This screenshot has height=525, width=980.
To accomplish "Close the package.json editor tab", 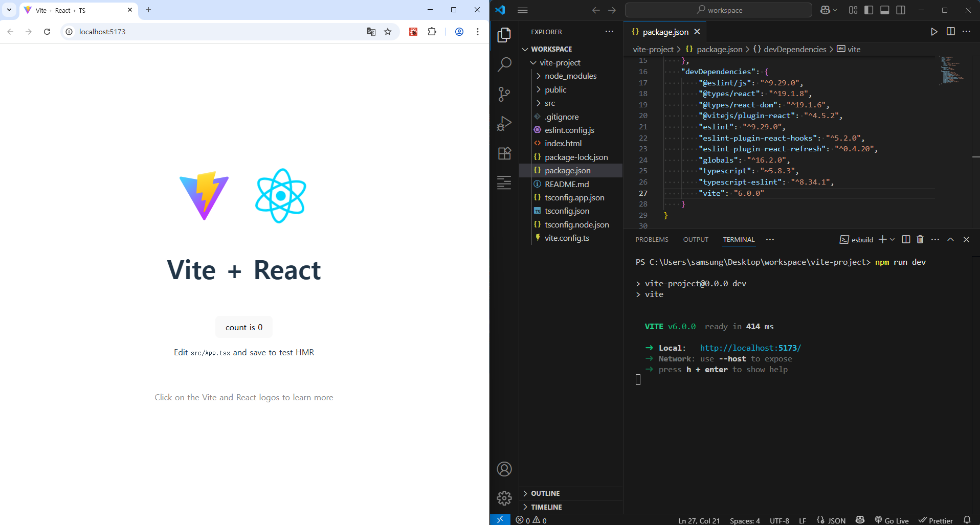I will click(x=697, y=32).
